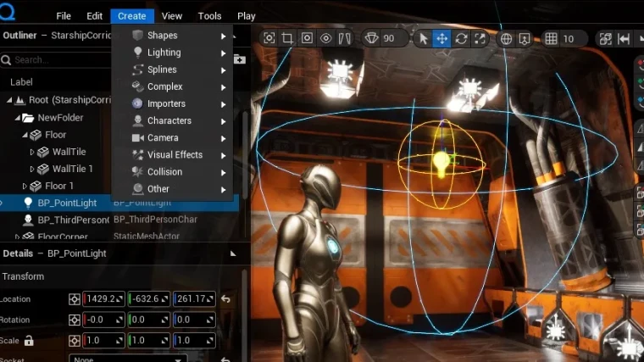Open the Visual Effects submenu

[172, 155]
